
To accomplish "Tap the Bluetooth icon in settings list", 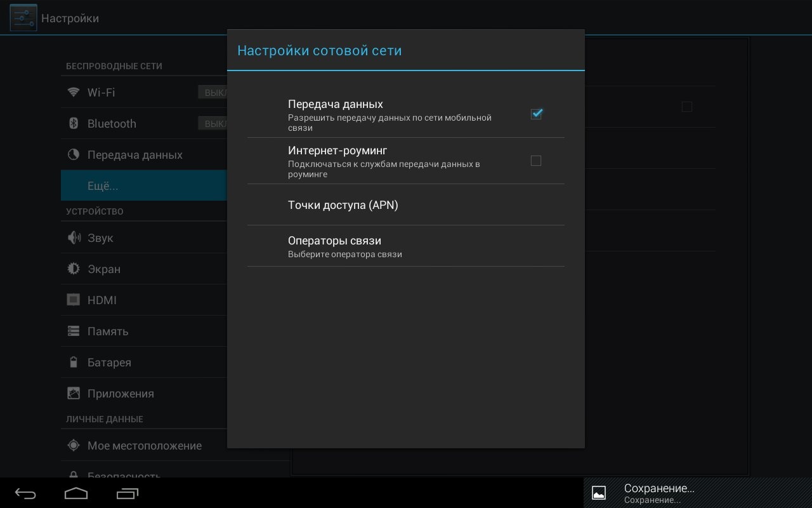I will coord(74,124).
